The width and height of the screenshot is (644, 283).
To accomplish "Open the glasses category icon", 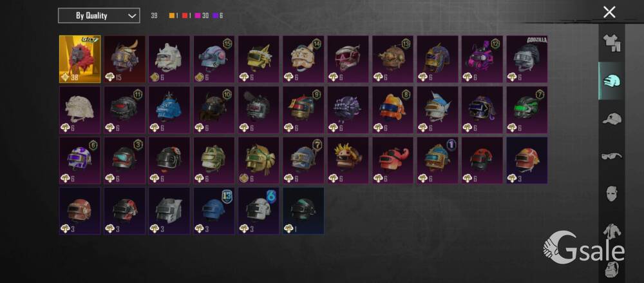I will pyautogui.click(x=612, y=156).
